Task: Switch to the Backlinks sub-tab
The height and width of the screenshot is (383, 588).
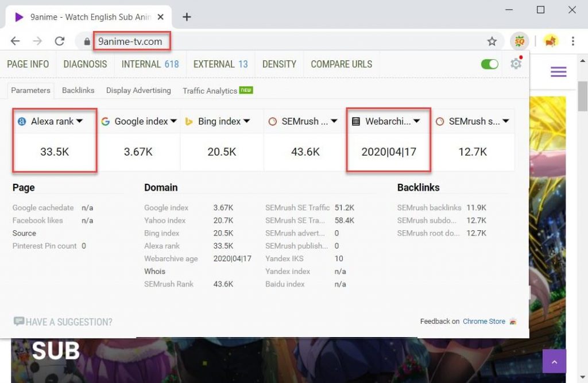Action: coord(78,90)
